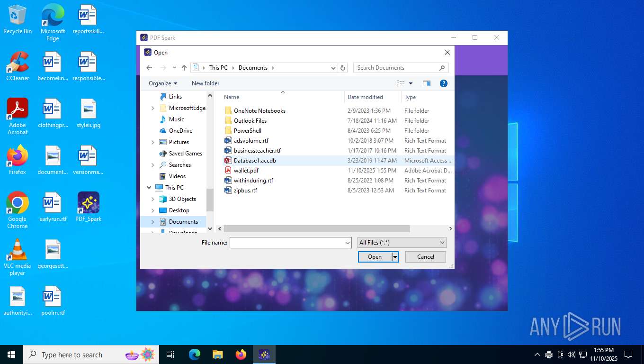The image size is (644, 364).
Task: Click Documents in the address breadcrumb
Action: pos(253,68)
